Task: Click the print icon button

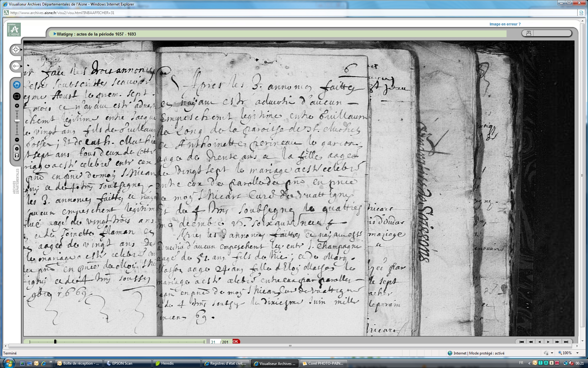Action: tap(528, 33)
